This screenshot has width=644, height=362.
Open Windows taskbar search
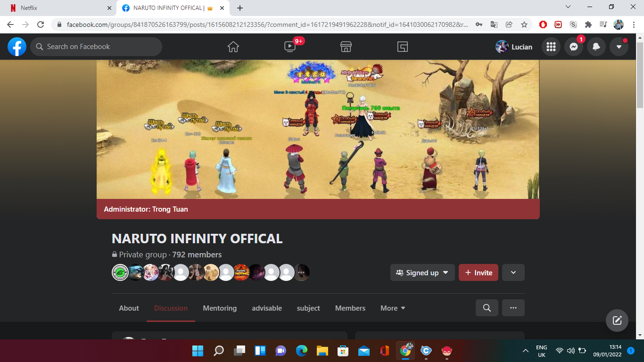[219, 351]
